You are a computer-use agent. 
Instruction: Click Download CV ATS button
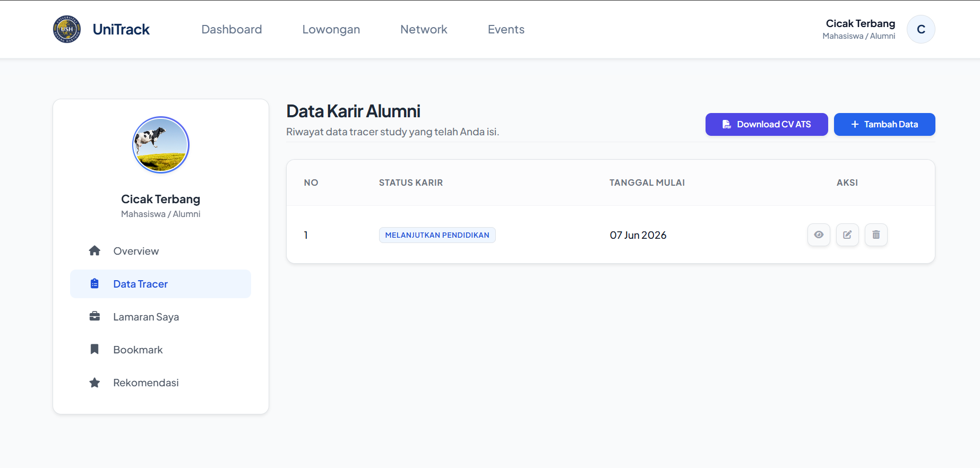[767, 124]
